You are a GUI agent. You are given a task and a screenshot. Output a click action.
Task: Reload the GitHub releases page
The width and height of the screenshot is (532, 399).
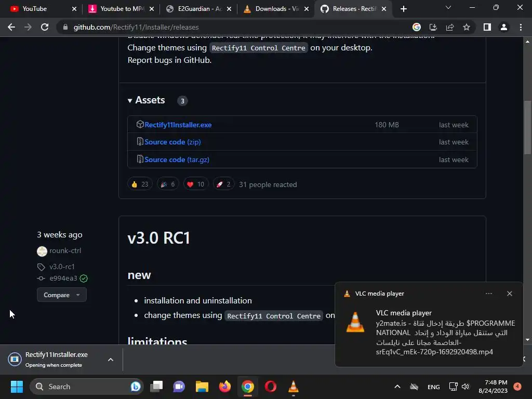[x=45, y=27]
